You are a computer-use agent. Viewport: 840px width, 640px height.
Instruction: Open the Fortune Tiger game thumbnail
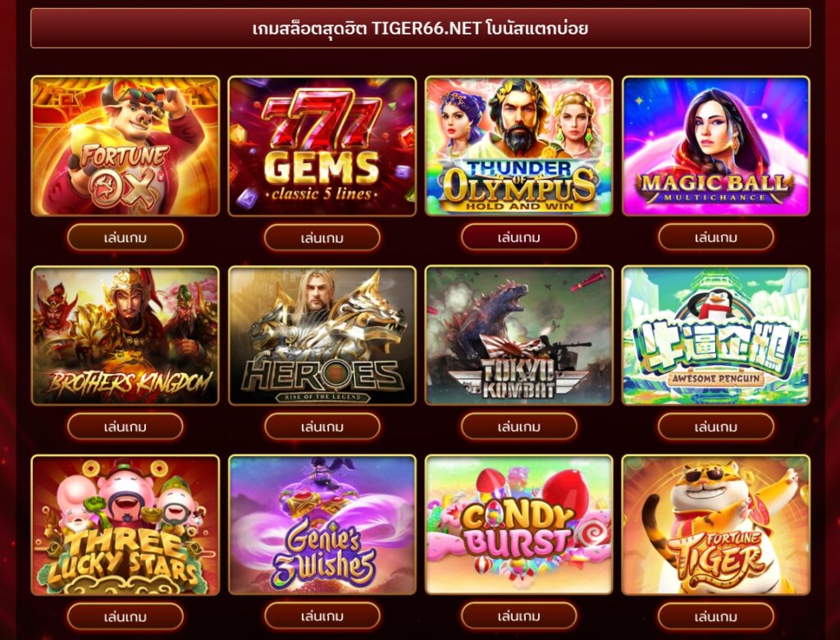pyautogui.click(x=715, y=525)
